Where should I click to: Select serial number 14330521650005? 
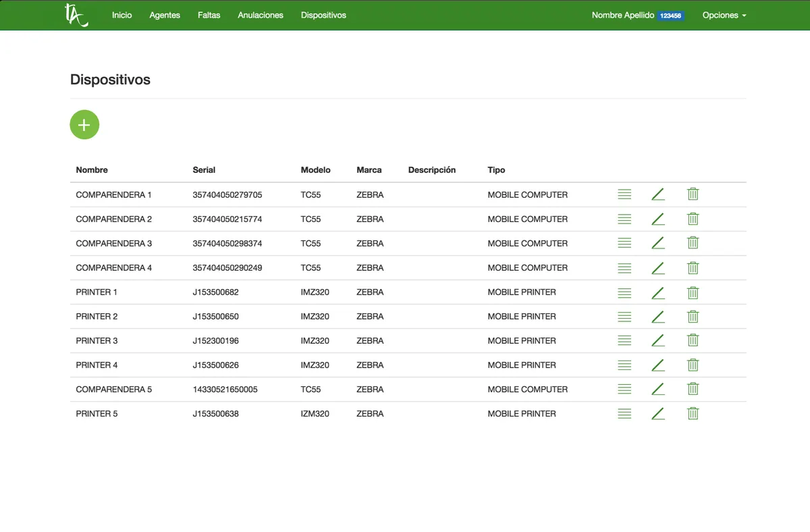(225, 389)
